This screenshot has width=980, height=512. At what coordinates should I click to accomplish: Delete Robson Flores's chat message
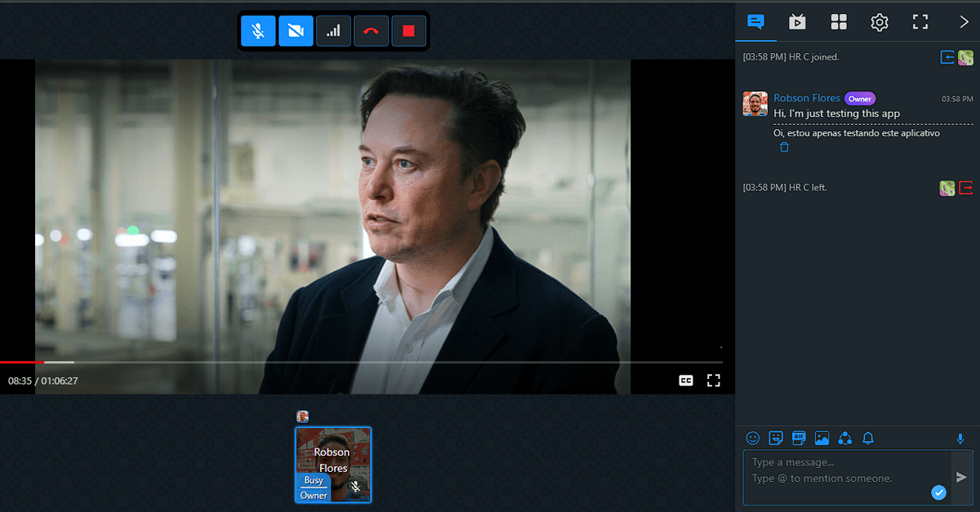click(x=784, y=148)
